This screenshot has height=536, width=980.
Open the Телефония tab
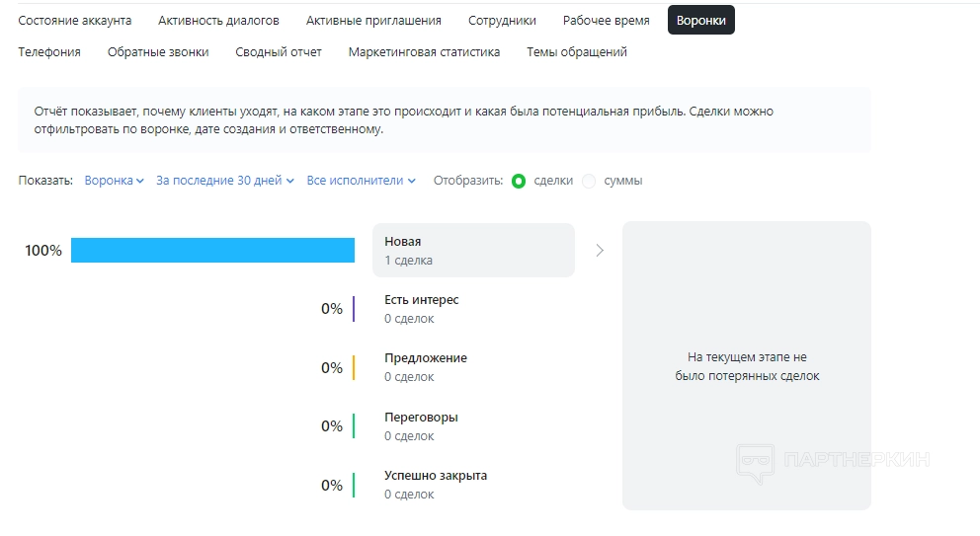click(49, 51)
